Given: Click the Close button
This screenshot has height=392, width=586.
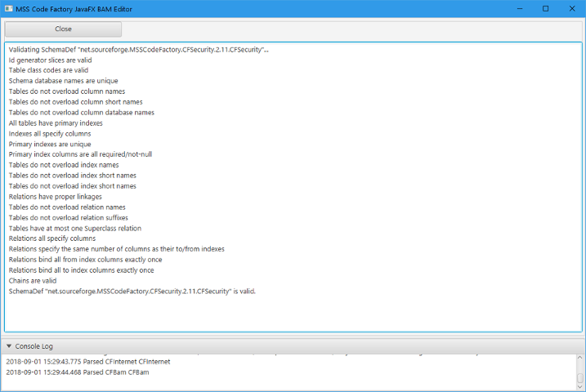Looking at the screenshot, I should (x=63, y=29).
